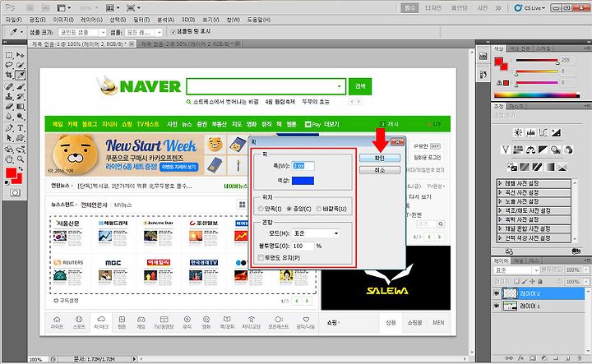
Task: Click the Vibrance adjustment icon
Action: click(506, 150)
